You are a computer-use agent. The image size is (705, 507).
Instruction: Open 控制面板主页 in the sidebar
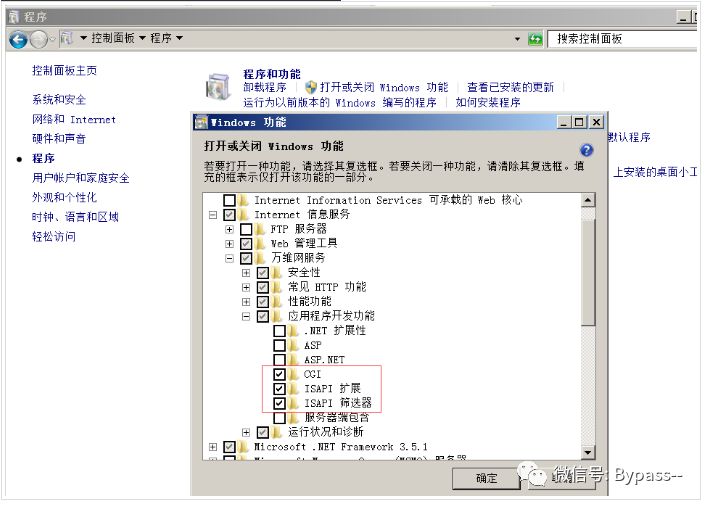tap(64, 71)
